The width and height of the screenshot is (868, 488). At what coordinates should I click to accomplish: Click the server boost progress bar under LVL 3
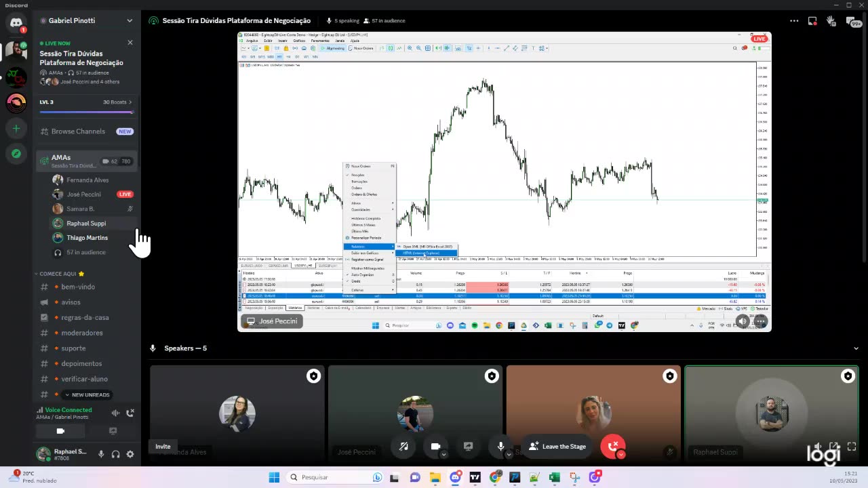[86, 112]
